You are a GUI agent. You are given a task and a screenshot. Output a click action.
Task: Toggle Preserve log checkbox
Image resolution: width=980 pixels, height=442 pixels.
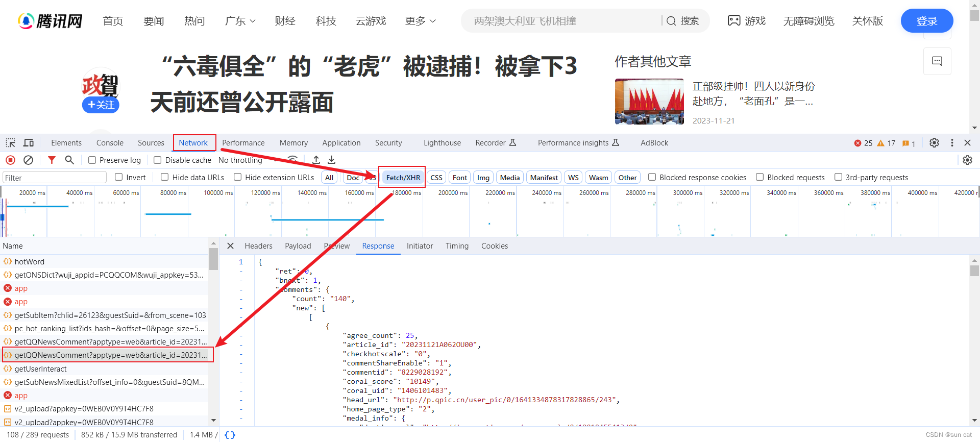click(x=92, y=160)
